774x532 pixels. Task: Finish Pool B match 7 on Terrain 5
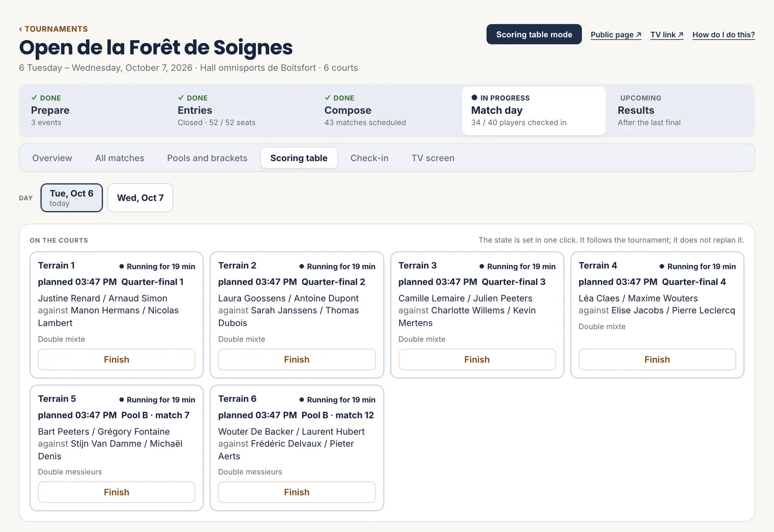pyautogui.click(x=117, y=492)
